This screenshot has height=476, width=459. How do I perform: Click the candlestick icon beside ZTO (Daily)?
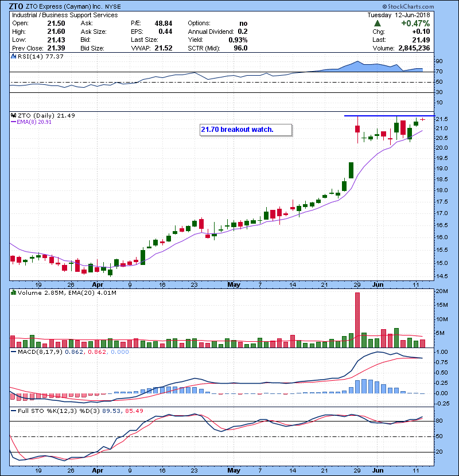click(13, 115)
